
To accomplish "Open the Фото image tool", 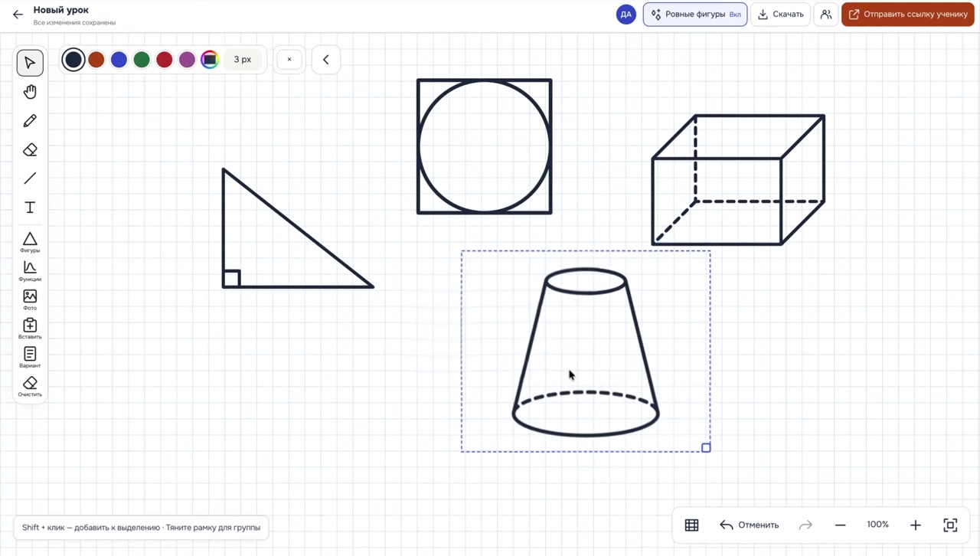I will [x=30, y=299].
